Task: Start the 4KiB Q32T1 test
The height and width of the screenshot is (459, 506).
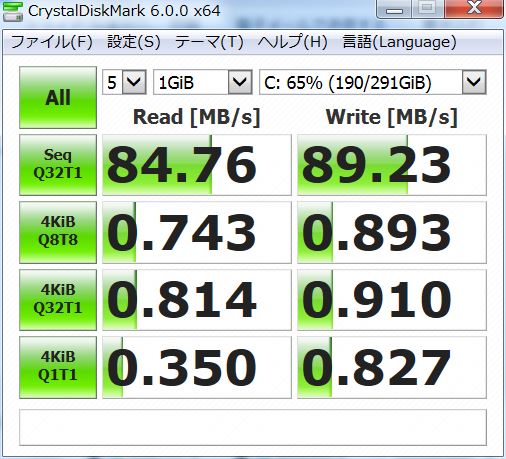Action: pyautogui.click(x=58, y=300)
